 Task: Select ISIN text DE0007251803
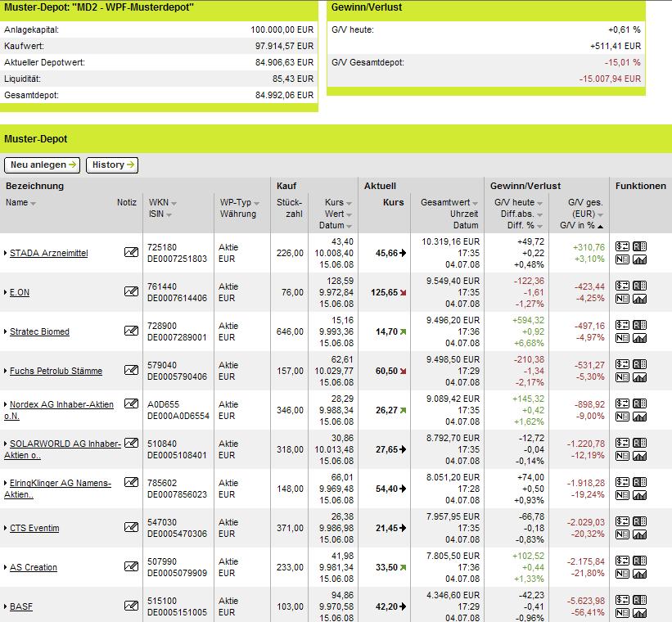177,259
